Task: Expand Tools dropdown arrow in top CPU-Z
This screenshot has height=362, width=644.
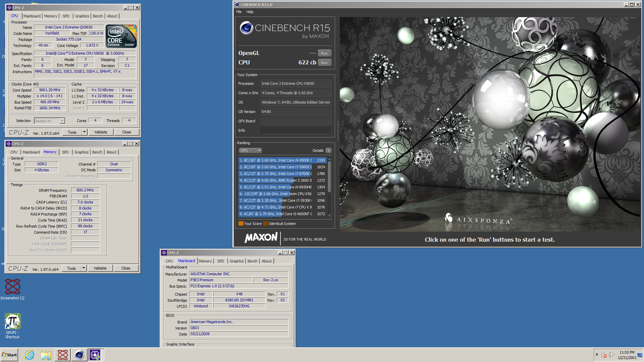Action: click(85, 132)
